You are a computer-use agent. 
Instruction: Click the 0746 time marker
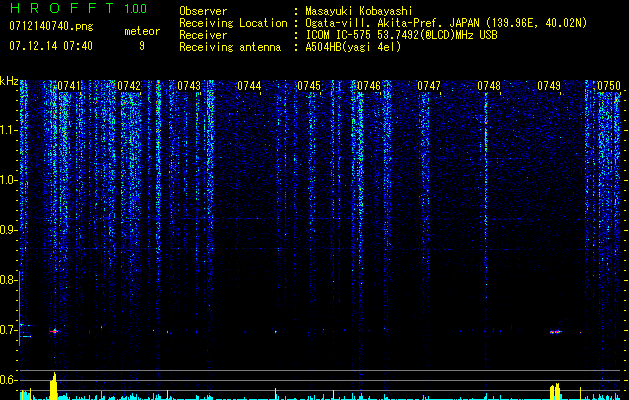(x=369, y=86)
